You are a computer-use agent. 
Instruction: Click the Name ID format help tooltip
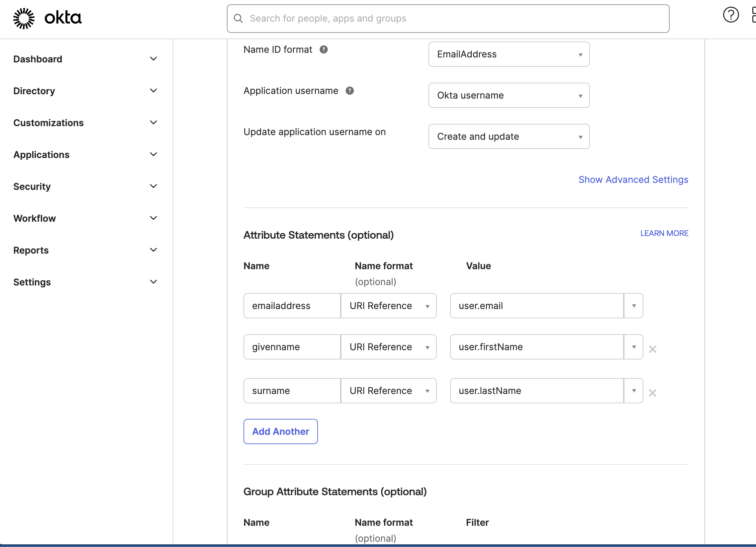pos(324,49)
